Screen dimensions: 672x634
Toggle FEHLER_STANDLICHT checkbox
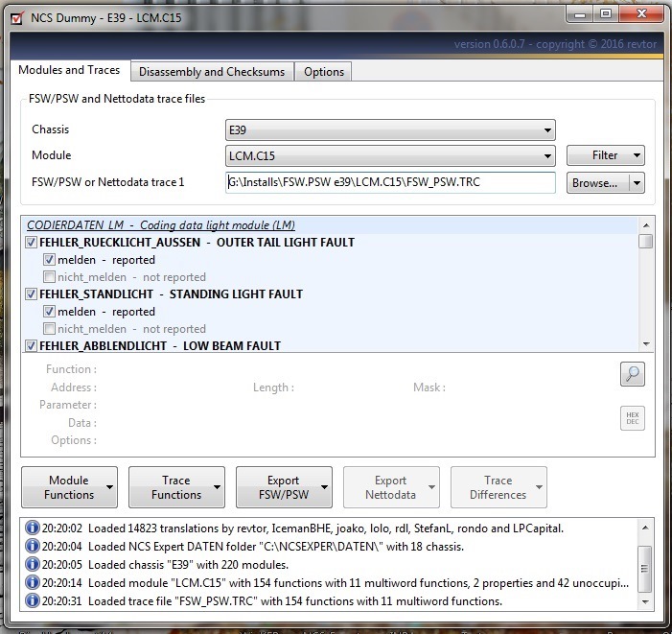(31, 294)
